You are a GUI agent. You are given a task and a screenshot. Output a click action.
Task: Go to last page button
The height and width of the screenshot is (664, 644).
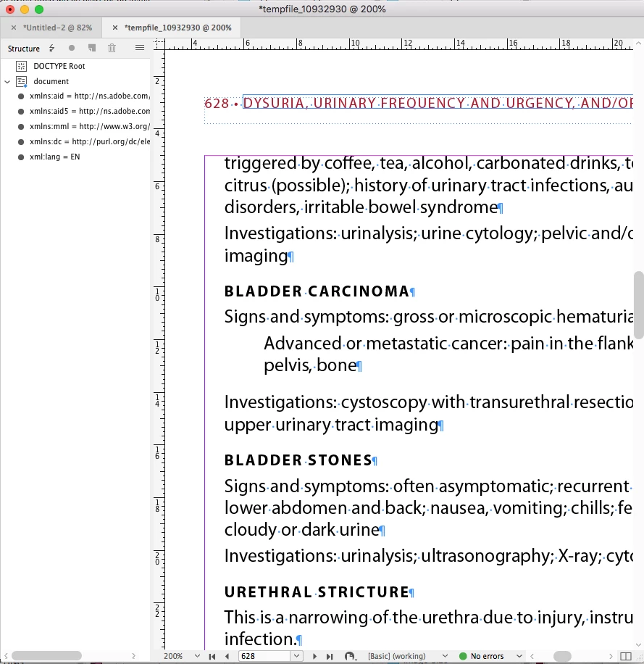pos(330,656)
